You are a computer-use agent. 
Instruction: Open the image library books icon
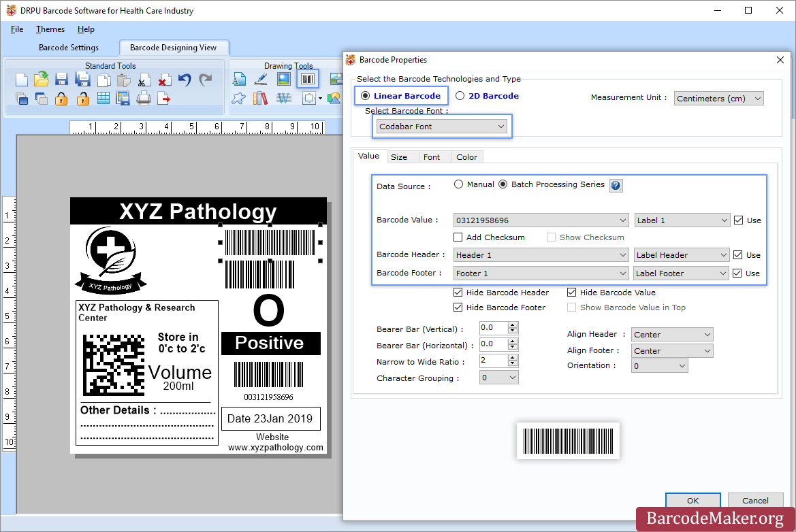(260, 98)
